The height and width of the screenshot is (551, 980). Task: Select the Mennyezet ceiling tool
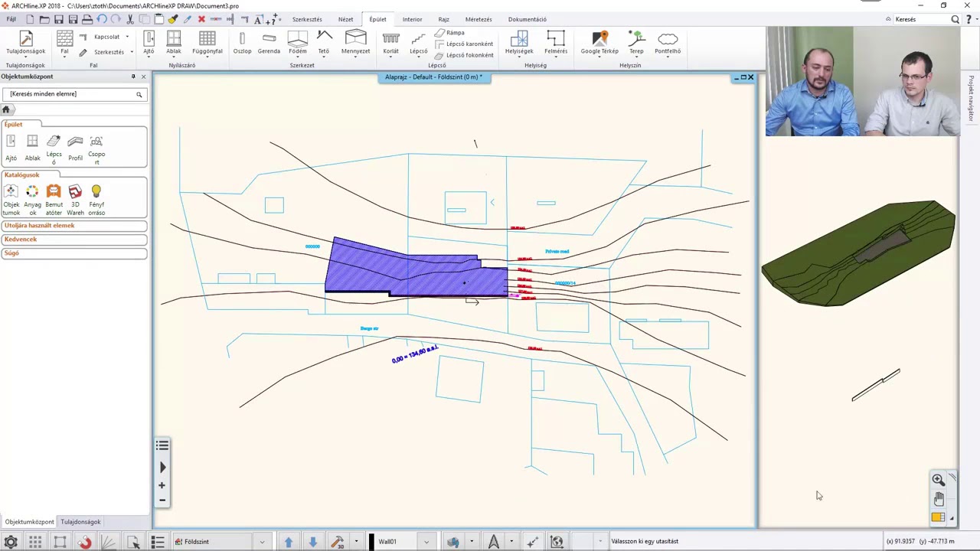[355, 43]
